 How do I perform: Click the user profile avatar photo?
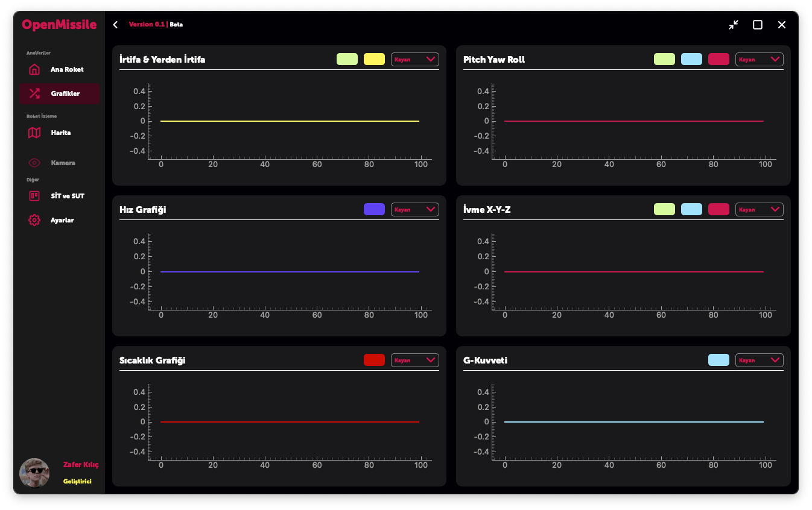(x=34, y=473)
